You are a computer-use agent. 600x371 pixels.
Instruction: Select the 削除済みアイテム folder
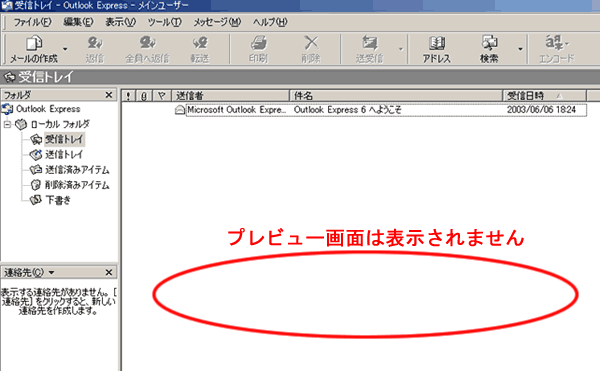[x=77, y=185]
